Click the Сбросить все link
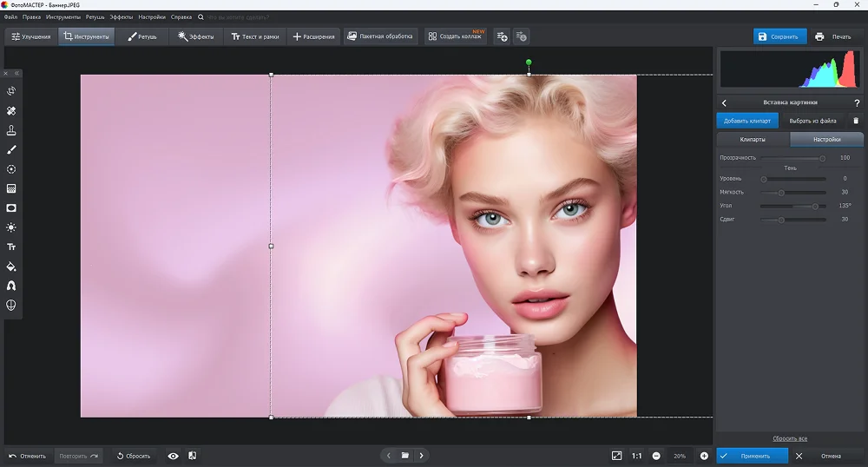 click(790, 438)
